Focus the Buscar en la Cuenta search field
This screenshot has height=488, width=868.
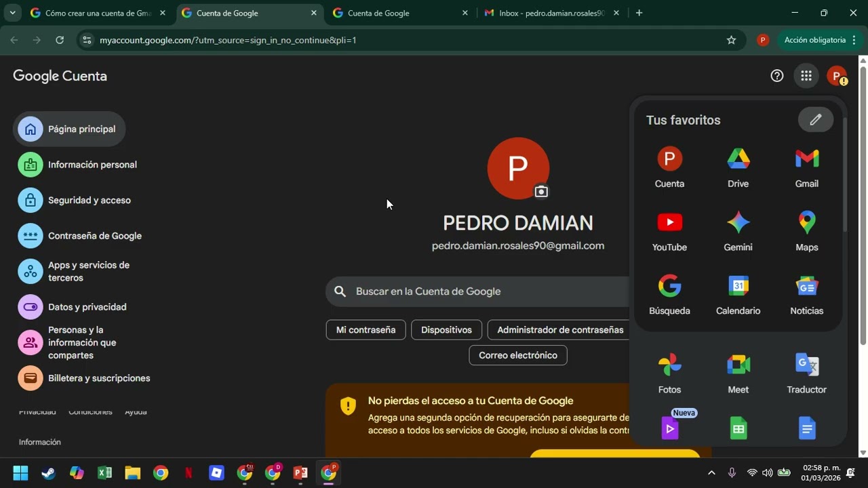pyautogui.click(x=479, y=291)
